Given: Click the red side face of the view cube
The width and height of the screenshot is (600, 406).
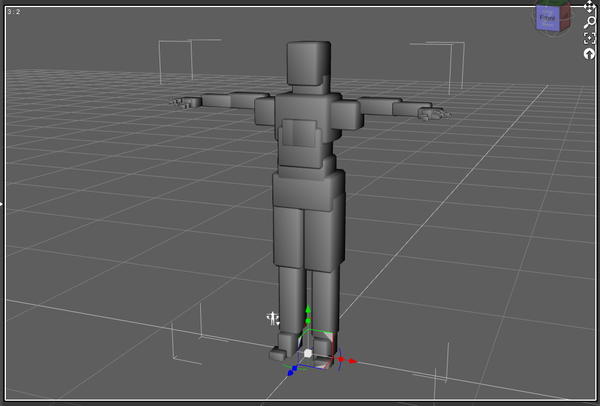Looking at the screenshot, I should (566, 16).
